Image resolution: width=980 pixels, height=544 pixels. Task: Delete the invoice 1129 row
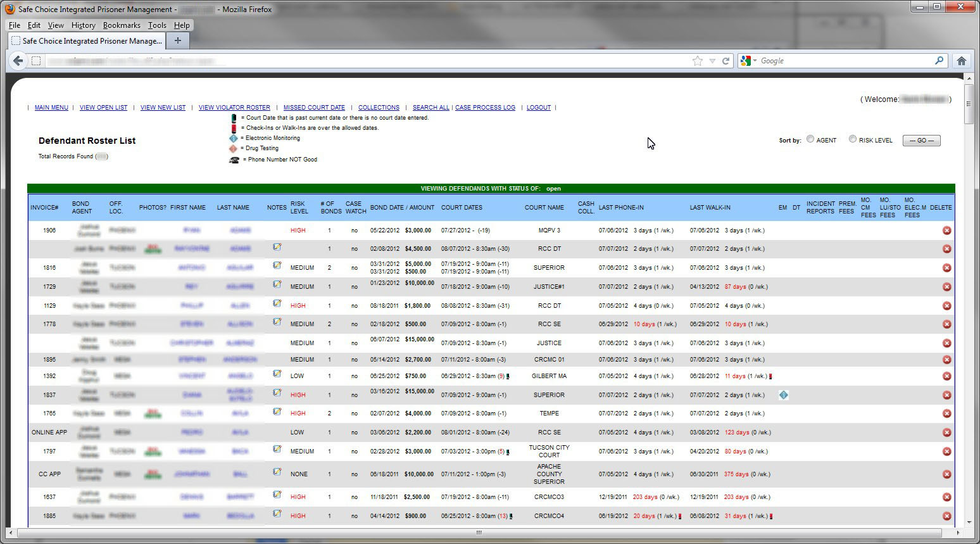[946, 306]
